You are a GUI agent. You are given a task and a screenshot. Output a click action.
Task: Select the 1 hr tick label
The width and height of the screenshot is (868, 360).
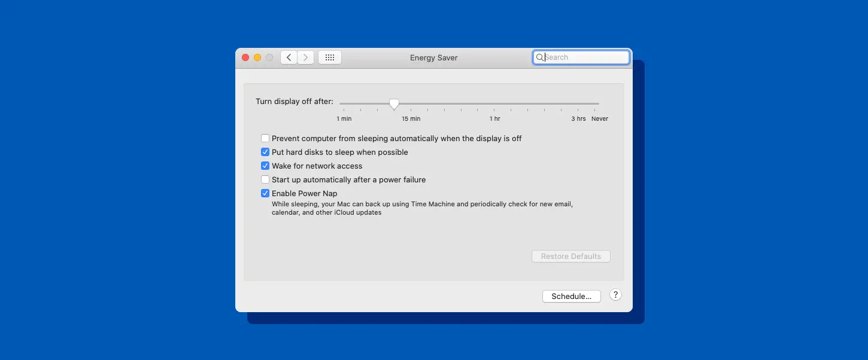click(x=494, y=118)
